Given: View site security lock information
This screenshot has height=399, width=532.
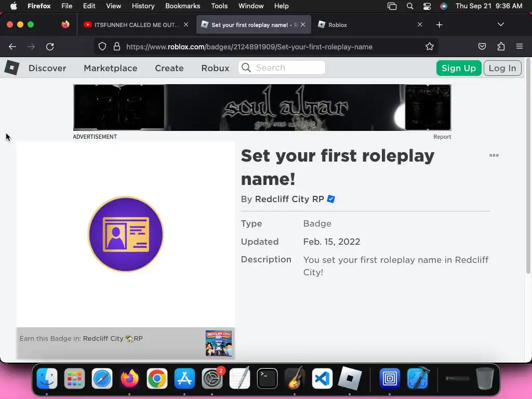Looking at the screenshot, I should pyautogui.click(x=117, y=46).
